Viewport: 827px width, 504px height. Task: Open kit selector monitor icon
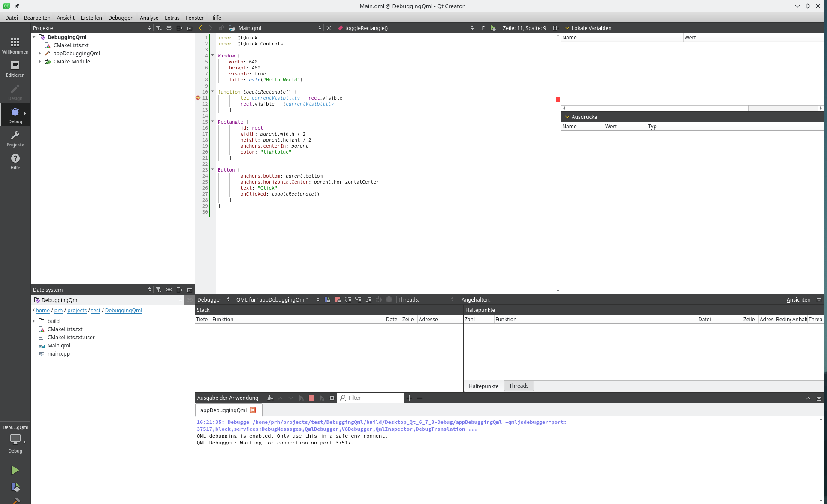[x=15, y=439]
